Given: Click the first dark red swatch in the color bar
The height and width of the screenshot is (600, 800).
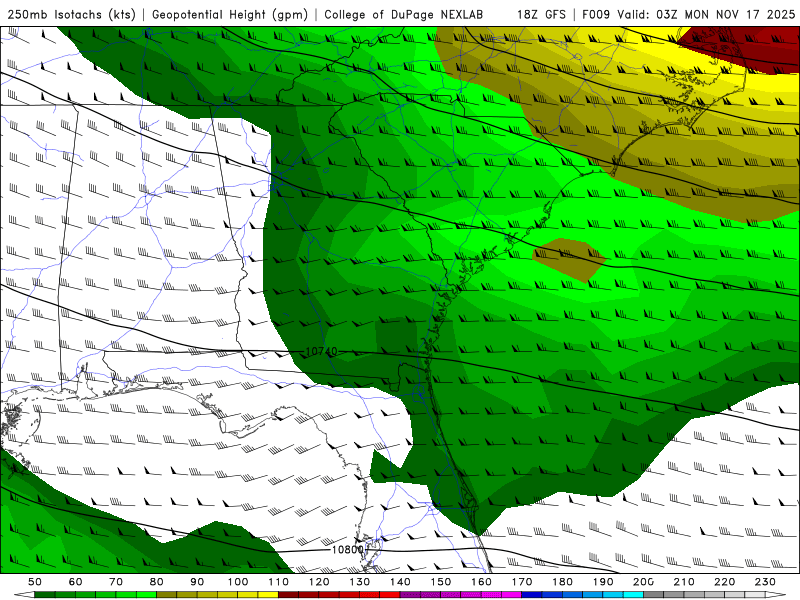Looking at the screenshot, I should 288,595.
